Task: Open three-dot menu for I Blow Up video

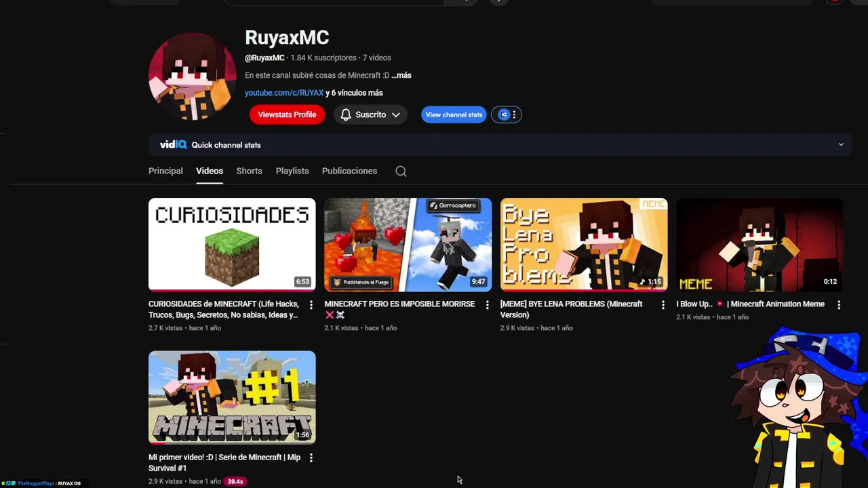Action: [x=839, y=305]
